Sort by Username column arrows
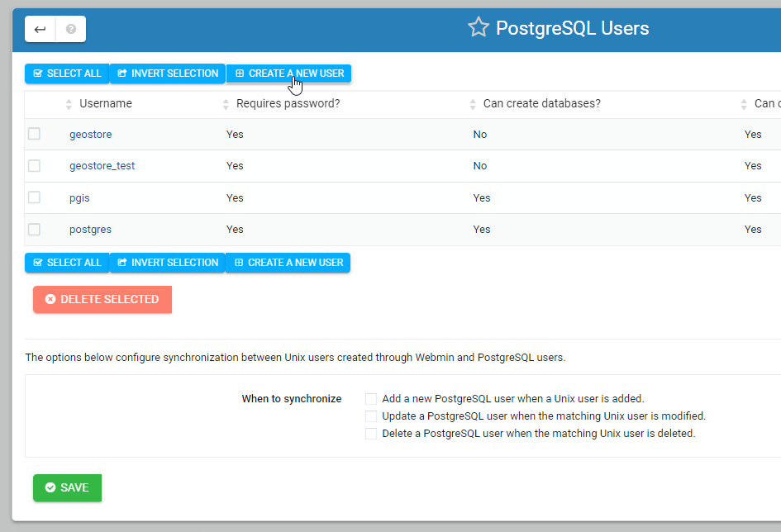The image size is (781, 532). pos(69,104)
